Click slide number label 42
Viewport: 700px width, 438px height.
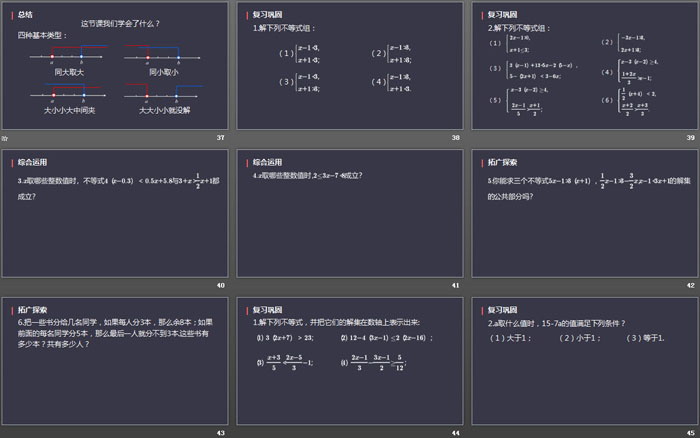coord(690,285)
